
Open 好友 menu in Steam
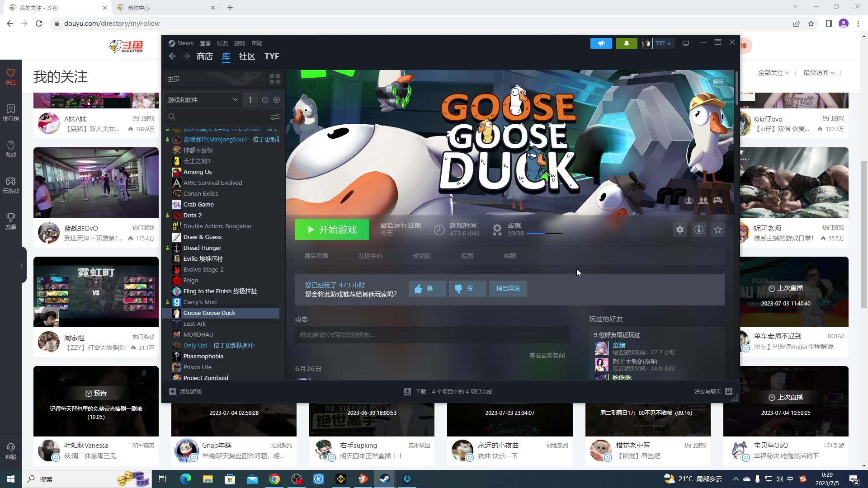[x=222, y=43]
